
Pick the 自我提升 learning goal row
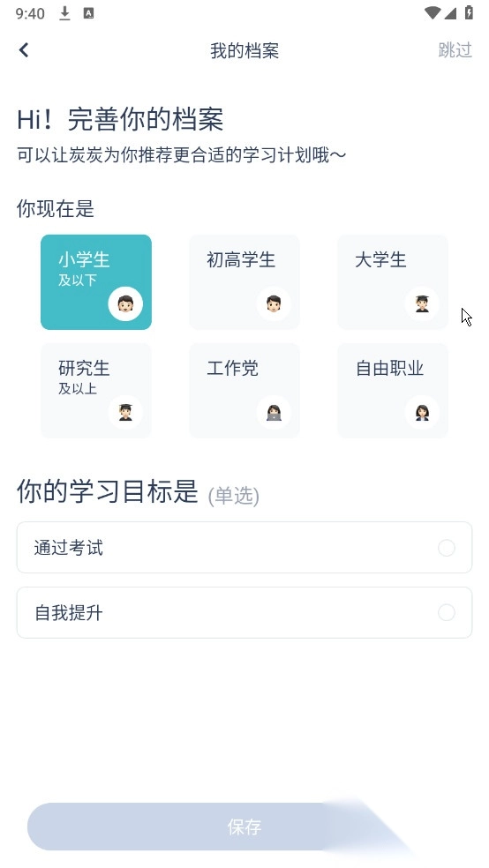pos(244,612)
